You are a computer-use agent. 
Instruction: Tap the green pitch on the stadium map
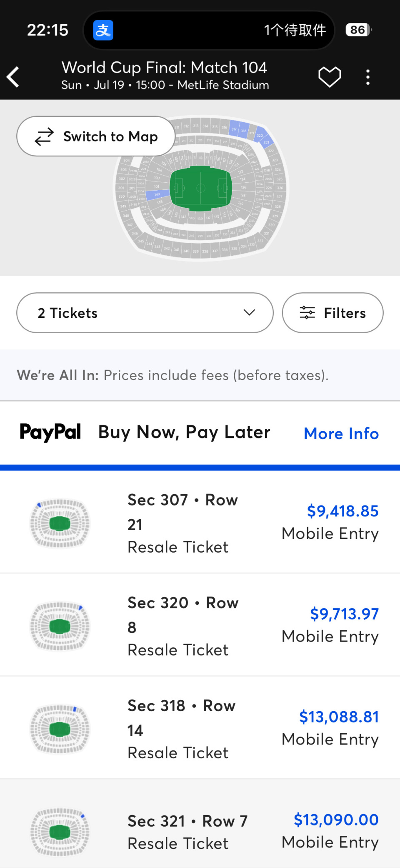(x=200, y=188)
